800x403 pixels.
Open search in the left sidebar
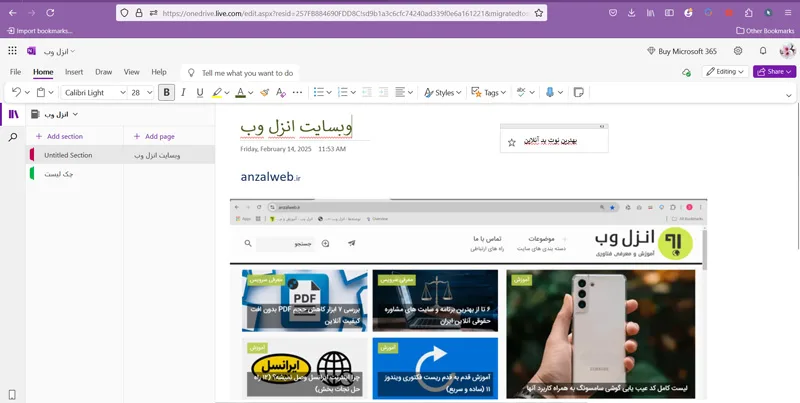[13, 137]
